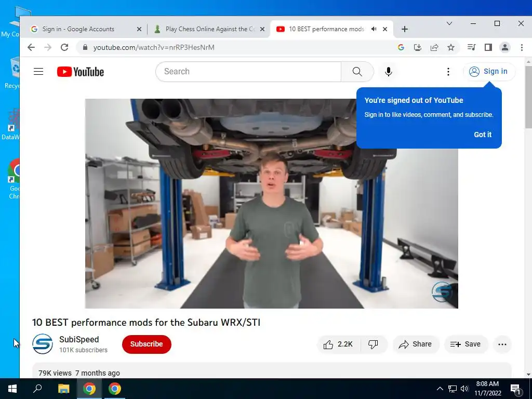
Task: Open SubiSpeed channel avatar
Action: click(x=43, y=344)
